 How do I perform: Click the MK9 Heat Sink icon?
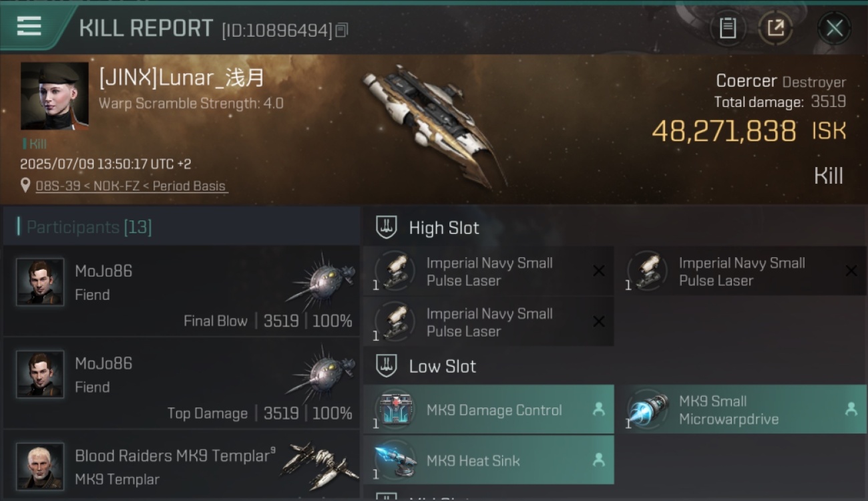[396, 460]
